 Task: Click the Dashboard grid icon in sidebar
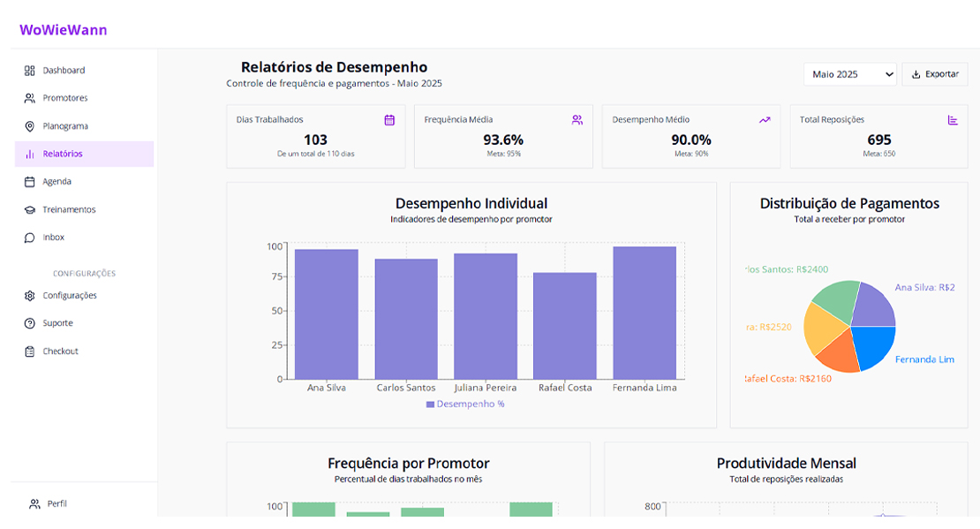pos(29,71)
